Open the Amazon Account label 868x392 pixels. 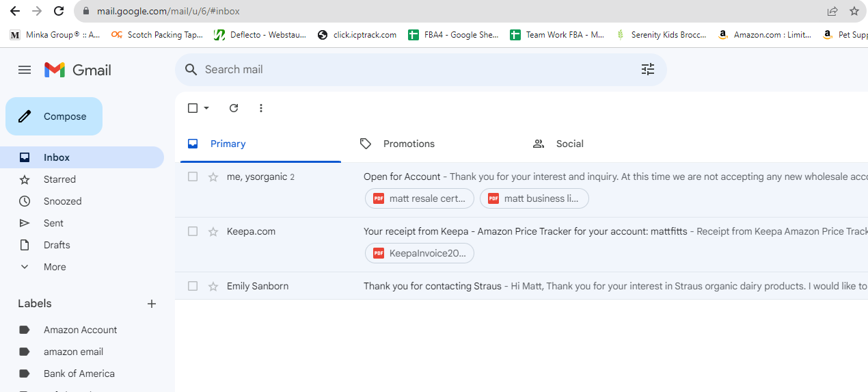(x=82, y=330)
